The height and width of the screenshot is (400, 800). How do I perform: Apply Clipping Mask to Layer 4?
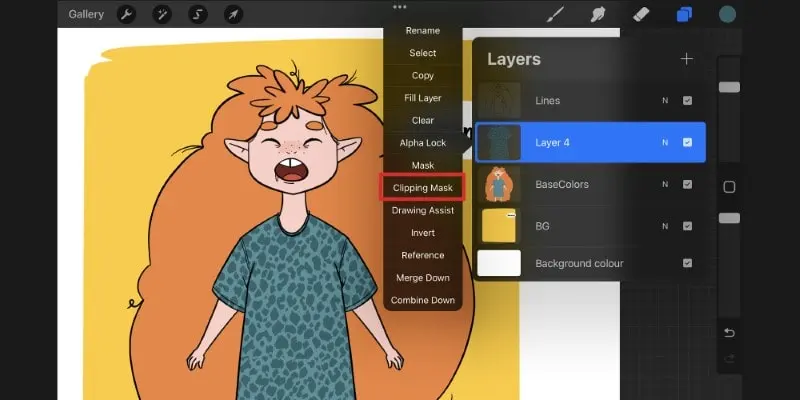pos(422,188)
